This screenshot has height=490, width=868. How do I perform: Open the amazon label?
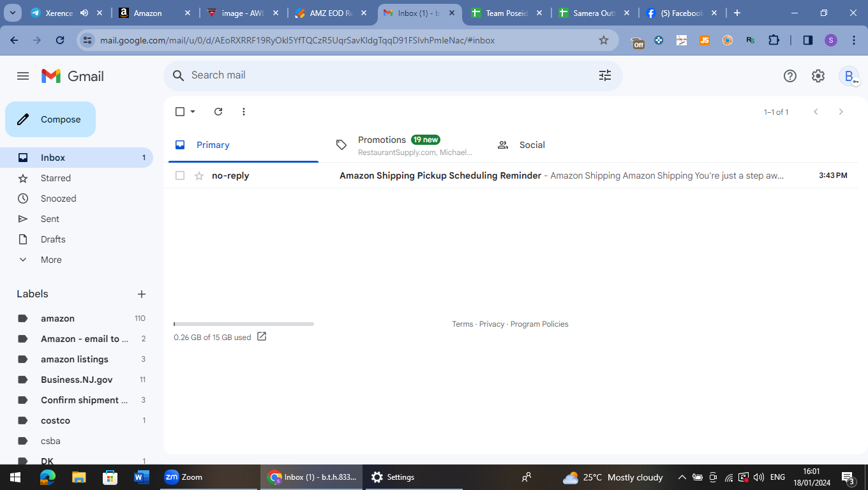click(x=77, y=318)
